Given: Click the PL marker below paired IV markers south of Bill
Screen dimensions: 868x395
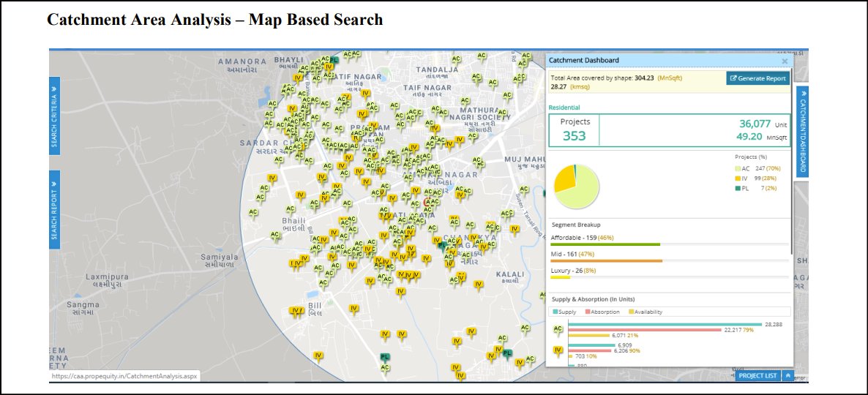Looking at the screenshot, I should pos(385,358).
